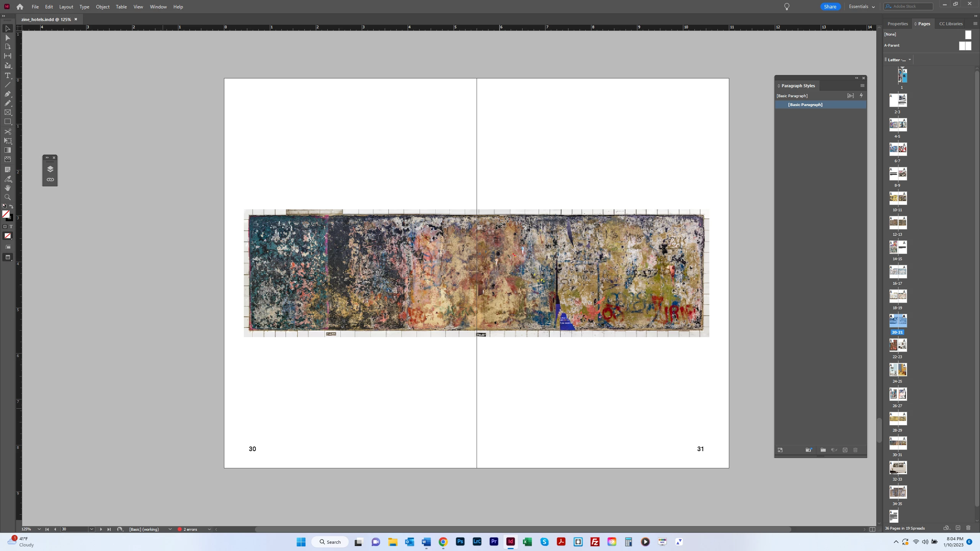Swap fill and stroke colors
Screen dimensions: 980x551
[11, 207]
